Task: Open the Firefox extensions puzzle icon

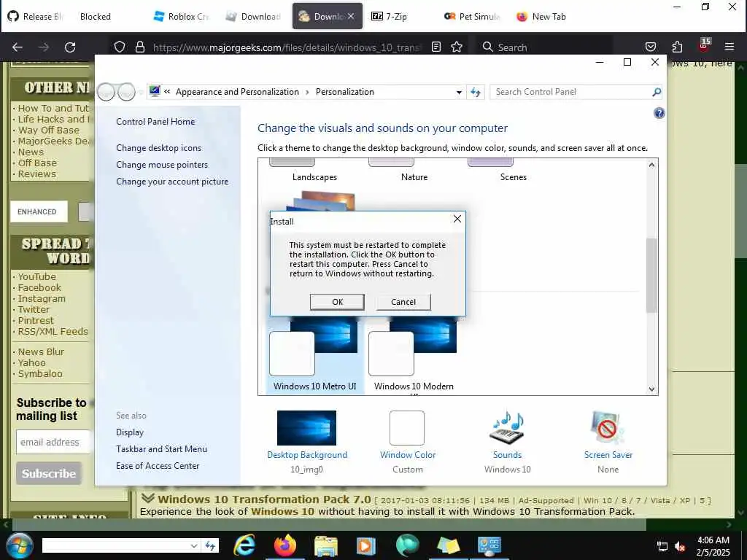Action: [x=677, y=47]
